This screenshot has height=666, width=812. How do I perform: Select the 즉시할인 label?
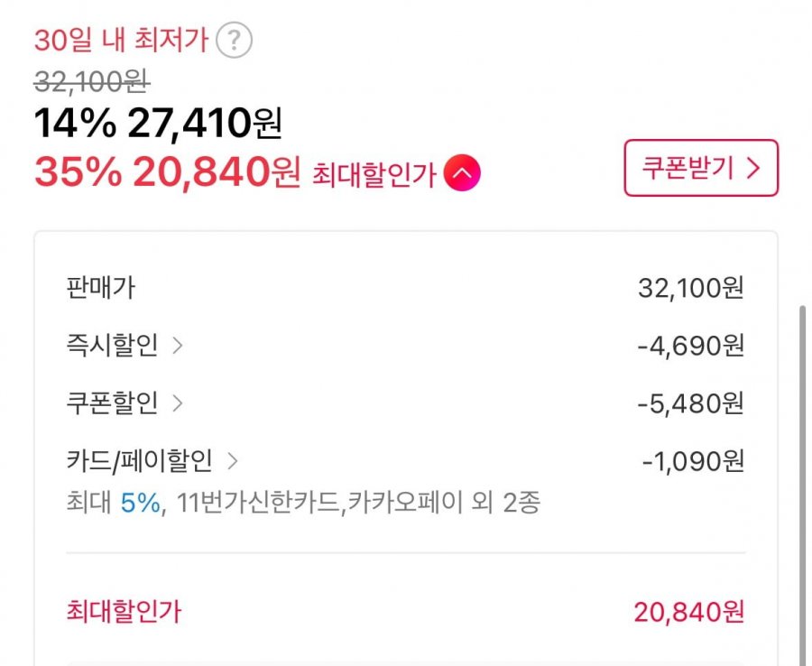click(112, 345)
